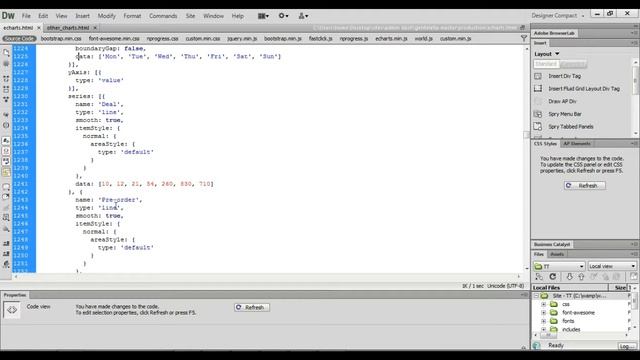640x360 pixels.
Task: Select the Standard layout mode toggle
Action: click(x=546, y=64)
